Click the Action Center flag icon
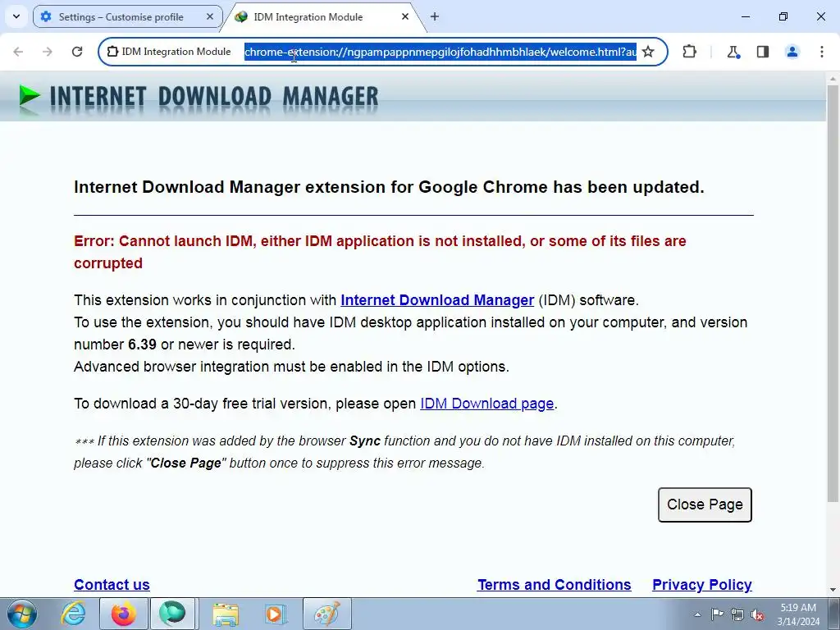Screen dimensions: 840x630 [717, 614]
